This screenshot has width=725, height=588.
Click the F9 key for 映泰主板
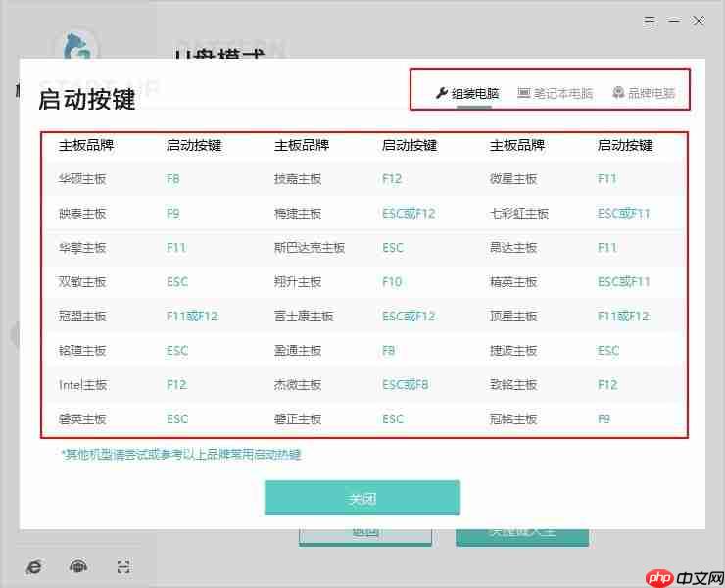click(173, 214)
